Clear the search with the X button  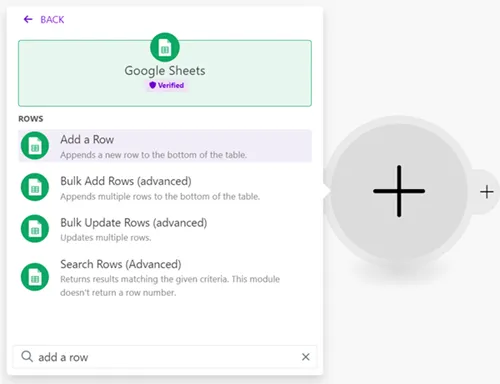click(x=306, y=357)
